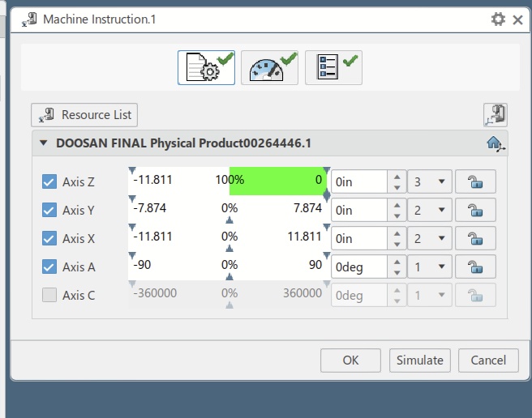532x418 pixels.
Task: Click the Axis A value field 0deg
Action: point(359,267)
